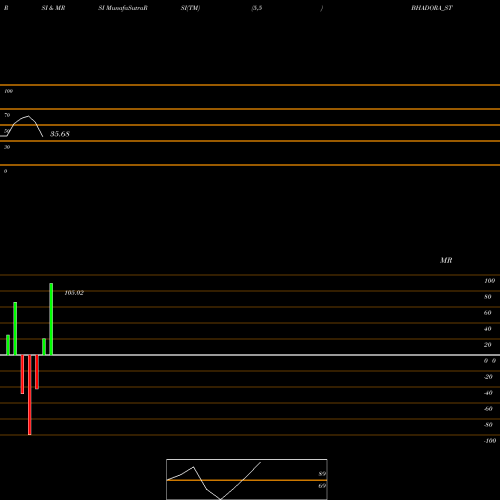Click the 80 label on MR axis
This screenshot has height=500, width=500.
point(488,297)
